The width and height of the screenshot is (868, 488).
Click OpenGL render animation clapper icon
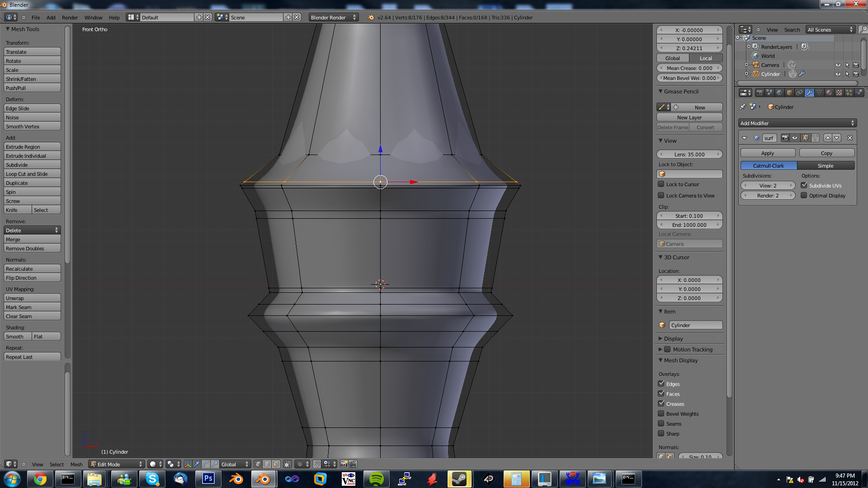click(353, 464)
